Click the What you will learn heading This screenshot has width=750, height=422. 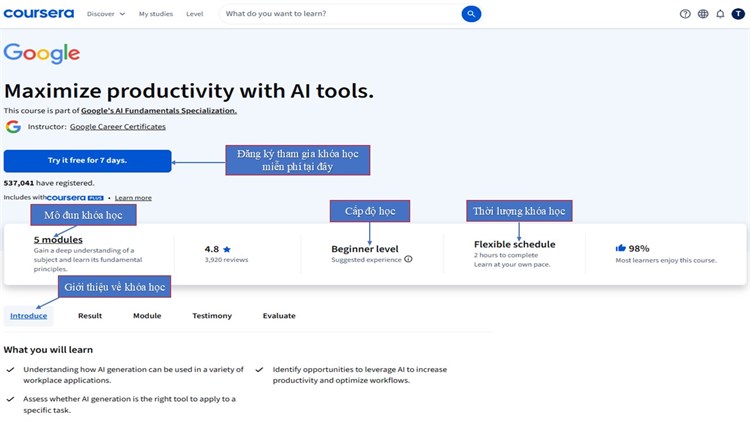[48, 350]
